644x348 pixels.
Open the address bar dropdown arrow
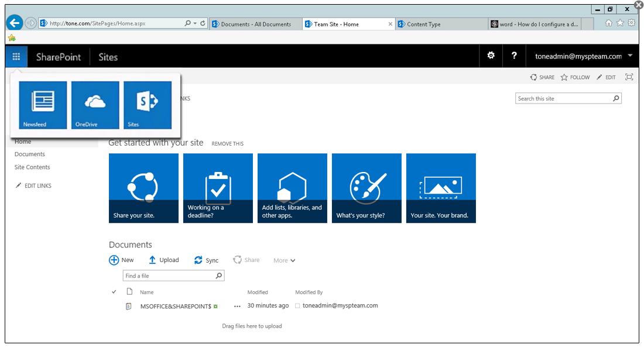tap(195, 23)
